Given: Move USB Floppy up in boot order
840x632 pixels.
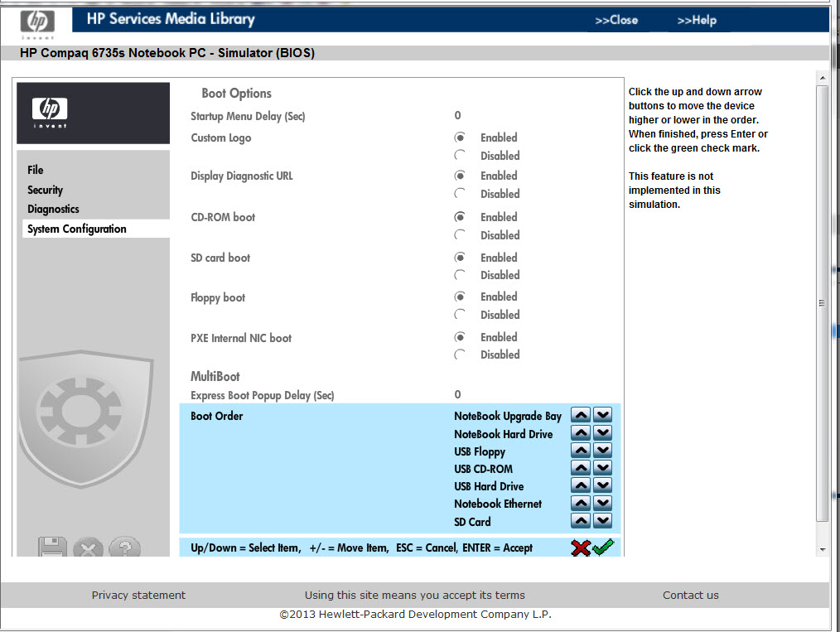Looking at the screenshot, I should click(581, 451).
